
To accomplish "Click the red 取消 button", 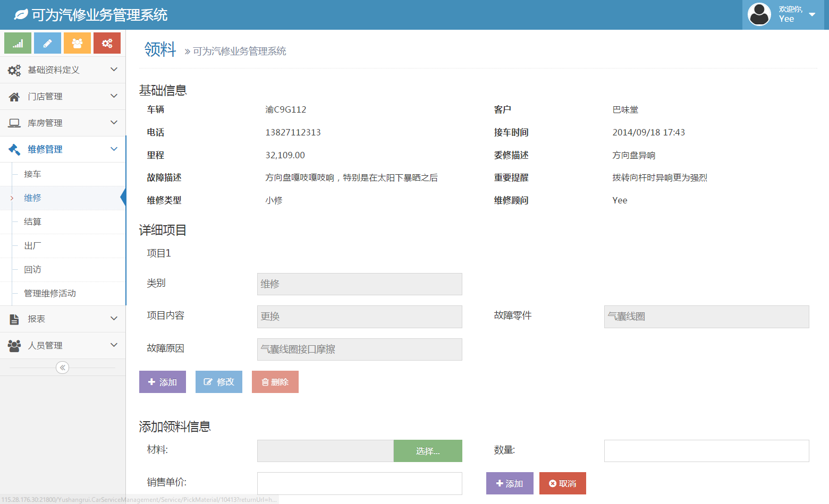I will pos(562,483).
